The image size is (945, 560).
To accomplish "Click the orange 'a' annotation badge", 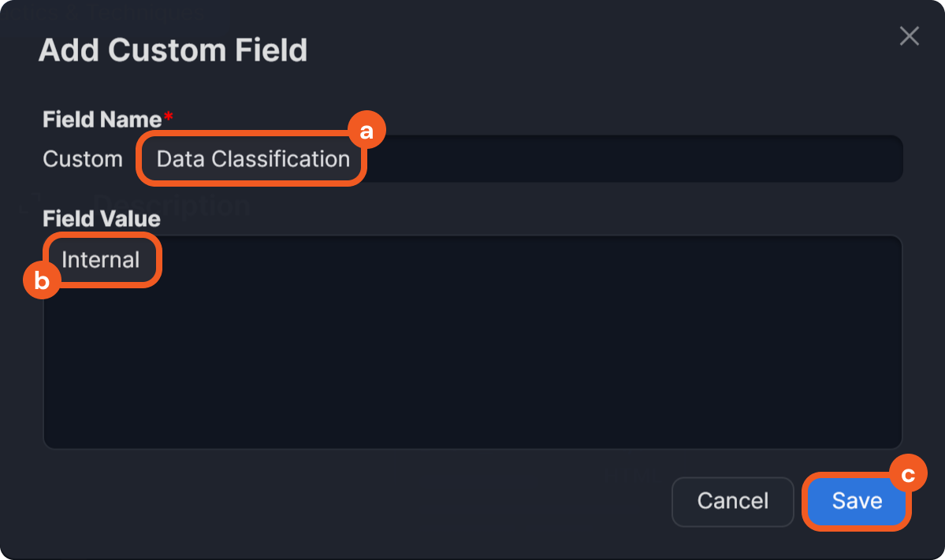I will click(x=366, y=132).
